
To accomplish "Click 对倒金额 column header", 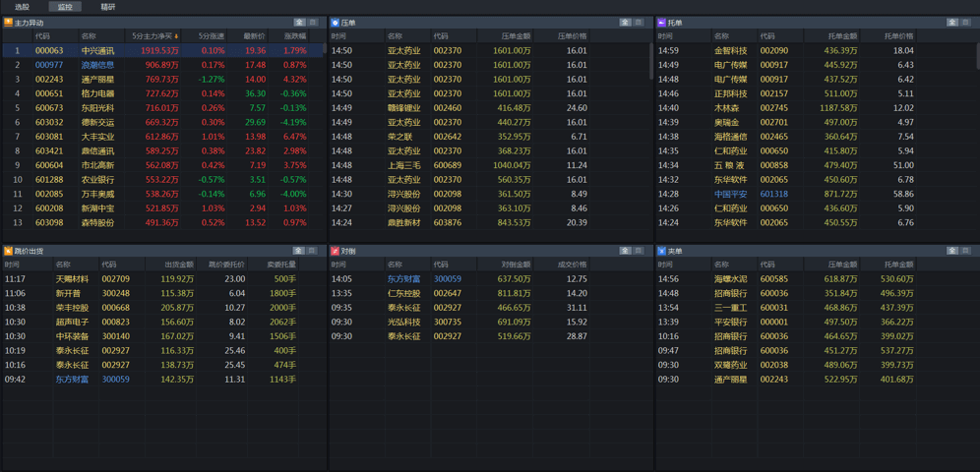I will (506, 265).
